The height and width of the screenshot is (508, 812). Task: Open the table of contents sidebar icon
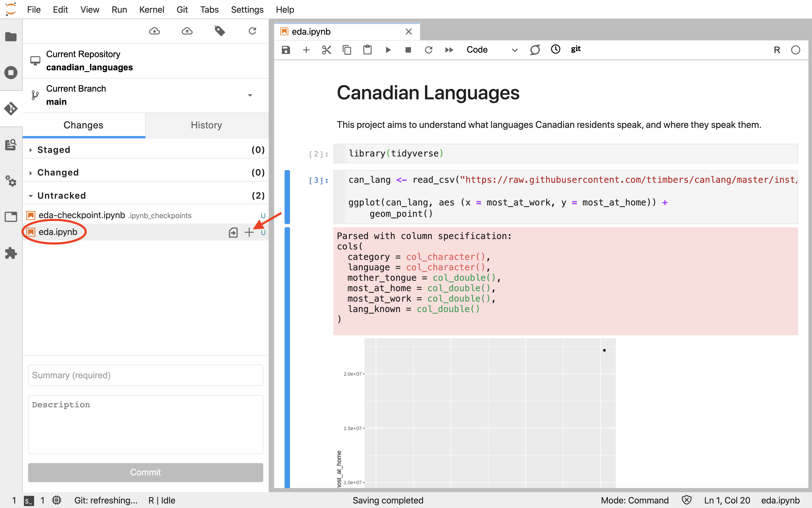[11, 145]
